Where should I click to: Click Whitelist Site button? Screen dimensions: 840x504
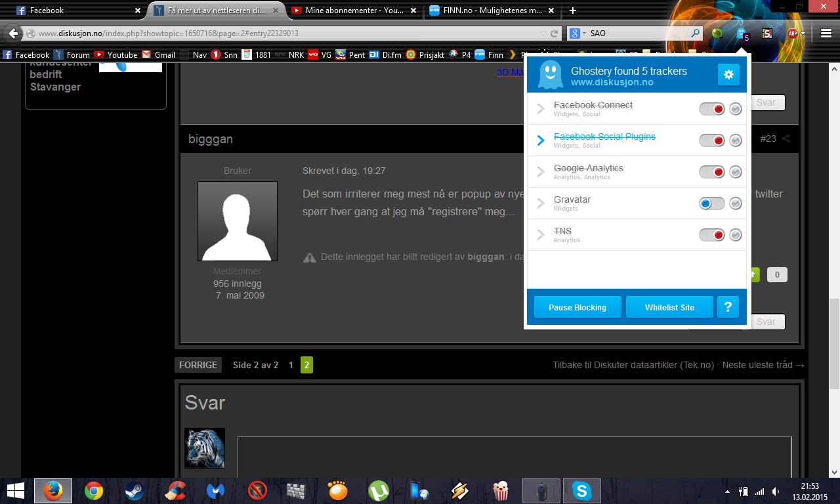point(669,307)
